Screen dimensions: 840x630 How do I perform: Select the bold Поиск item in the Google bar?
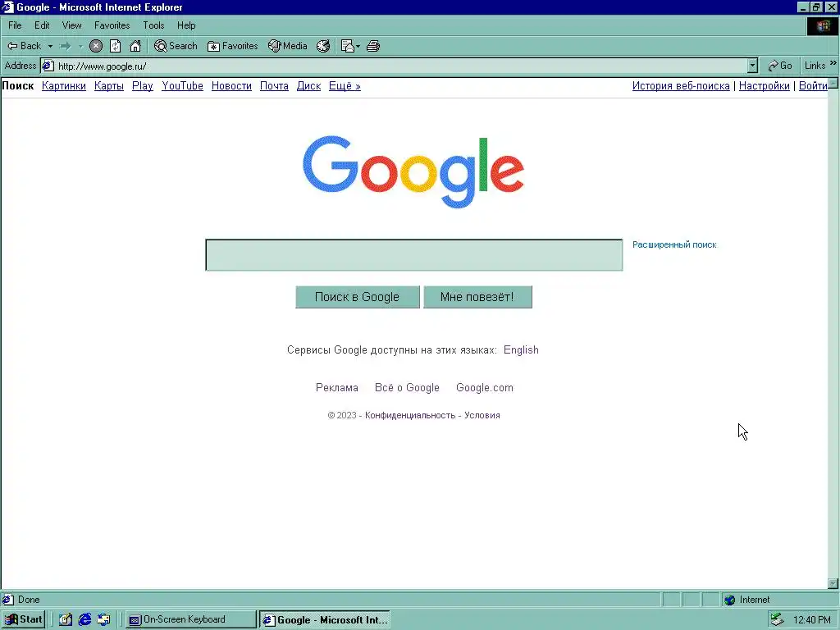point(18,85)
